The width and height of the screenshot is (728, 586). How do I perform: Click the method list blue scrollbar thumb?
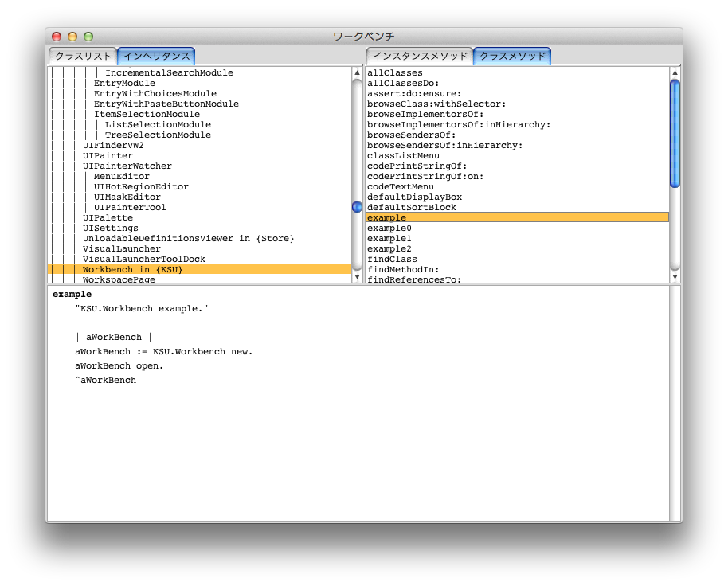click(x=675, y=134)
